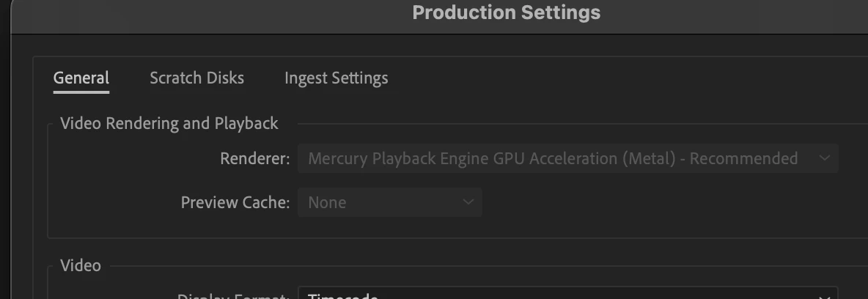Image resolution: width=868 pixels, height=299 pixels.
Task: Click the "Timecode" value in Display Format
Action: (343, 296)
